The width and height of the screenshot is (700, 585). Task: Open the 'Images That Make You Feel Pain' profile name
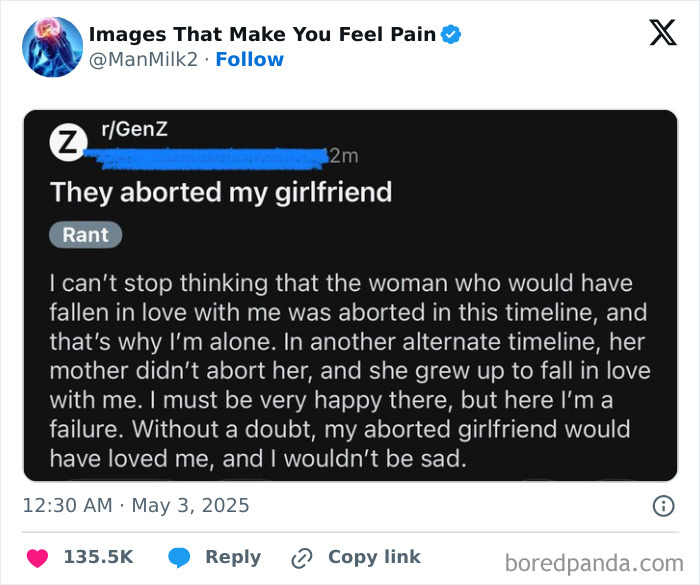click(262, 35)
